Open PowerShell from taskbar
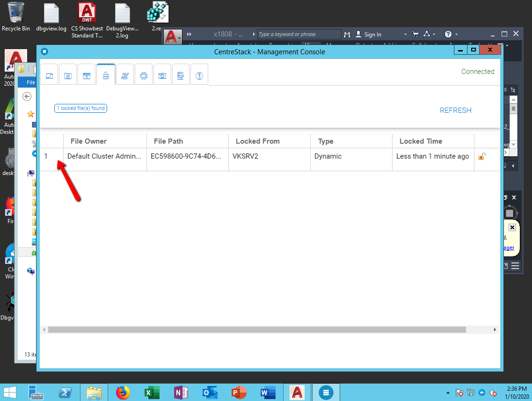 (x=65, y=393)
